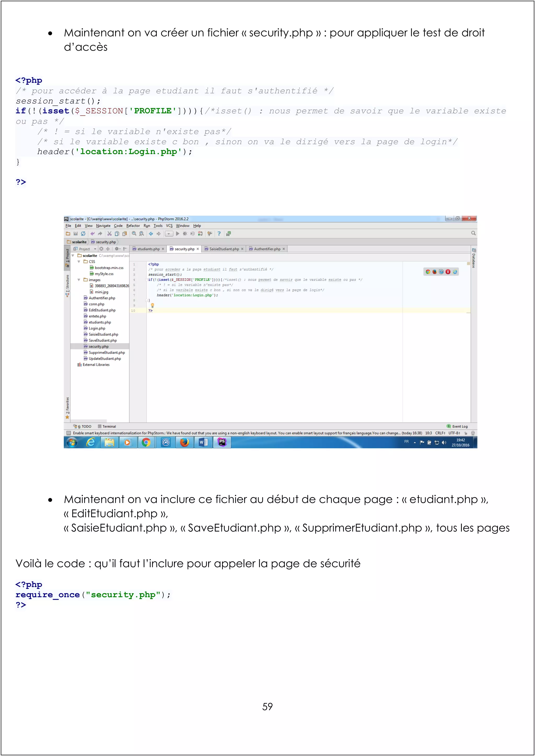Collapse the images folder in project tree
Viewport: 535px width, 756px height.
point(79,280)
